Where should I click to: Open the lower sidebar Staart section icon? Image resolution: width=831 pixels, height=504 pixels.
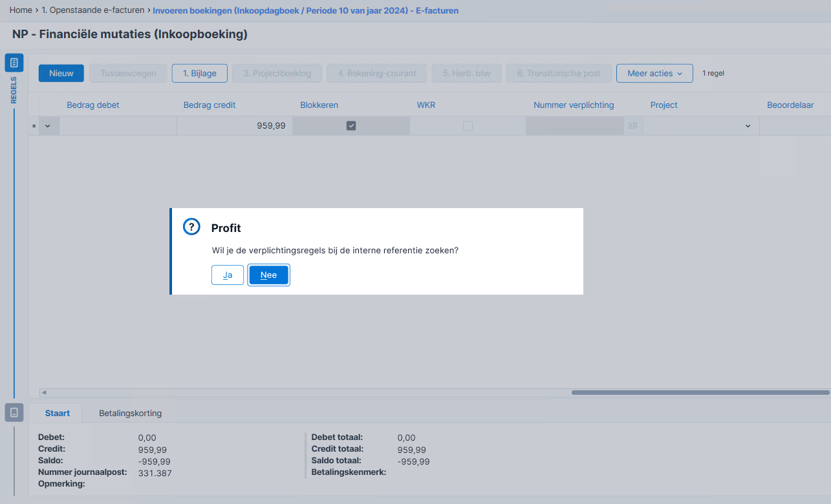[x=14, y=412]
